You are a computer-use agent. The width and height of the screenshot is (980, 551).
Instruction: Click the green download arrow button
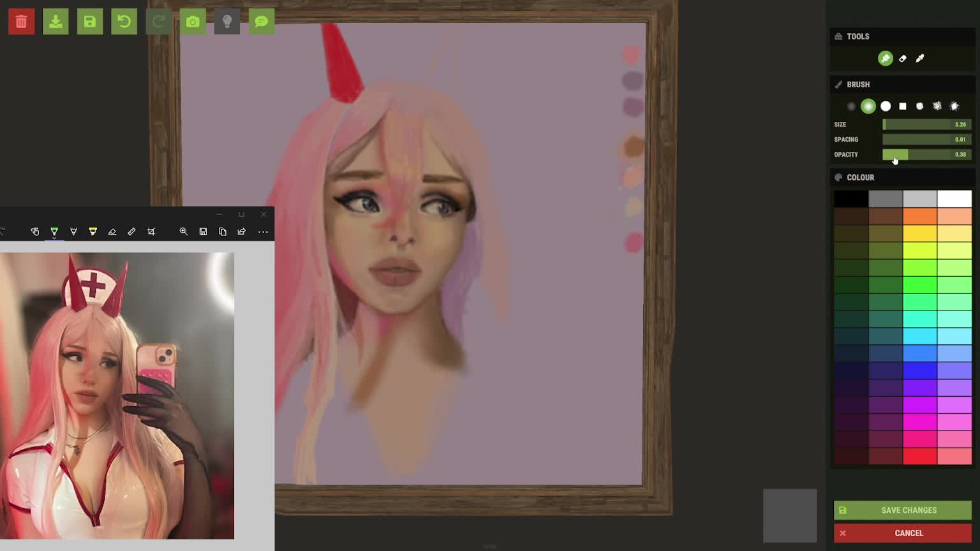(x=56, y=22)
